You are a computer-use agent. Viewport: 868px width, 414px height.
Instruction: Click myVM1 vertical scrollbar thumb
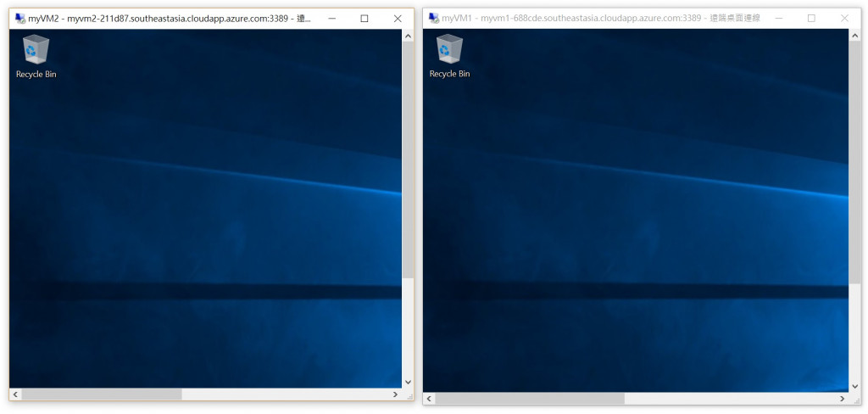[854, 164]
